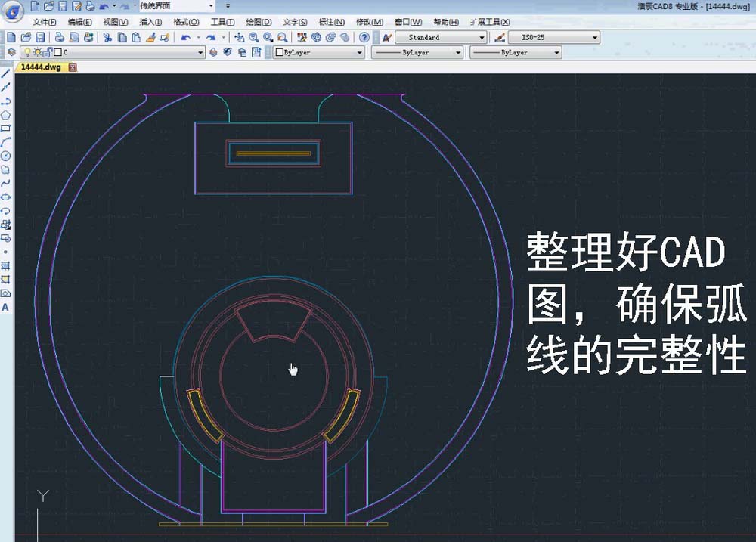Save the current drawing
756x542 pixels.
point(42,36)
